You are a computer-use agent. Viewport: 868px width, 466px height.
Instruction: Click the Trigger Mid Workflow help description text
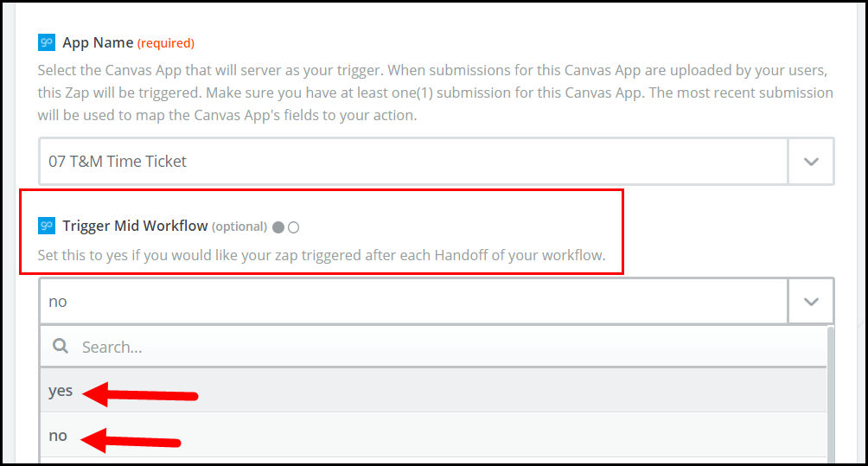click(321, 256)
